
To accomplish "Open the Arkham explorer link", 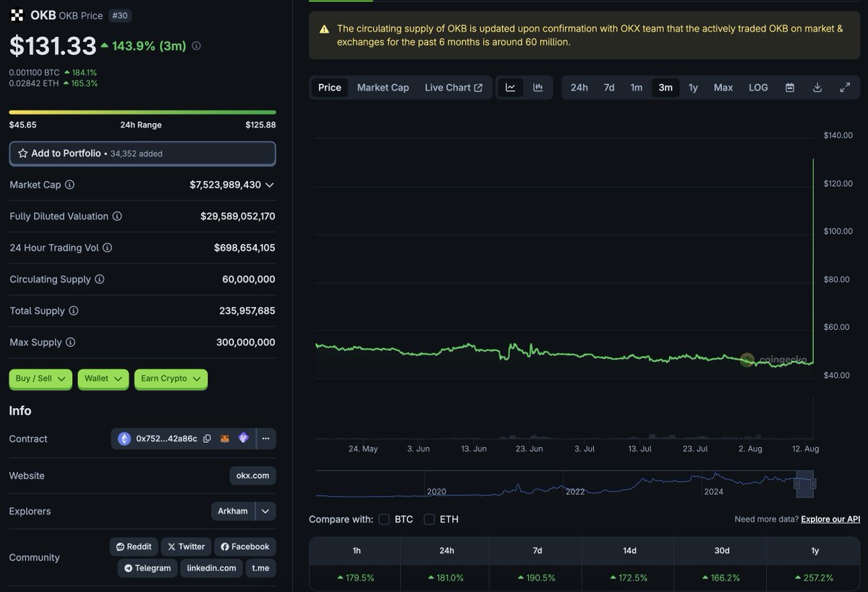I will coord(233,512).
